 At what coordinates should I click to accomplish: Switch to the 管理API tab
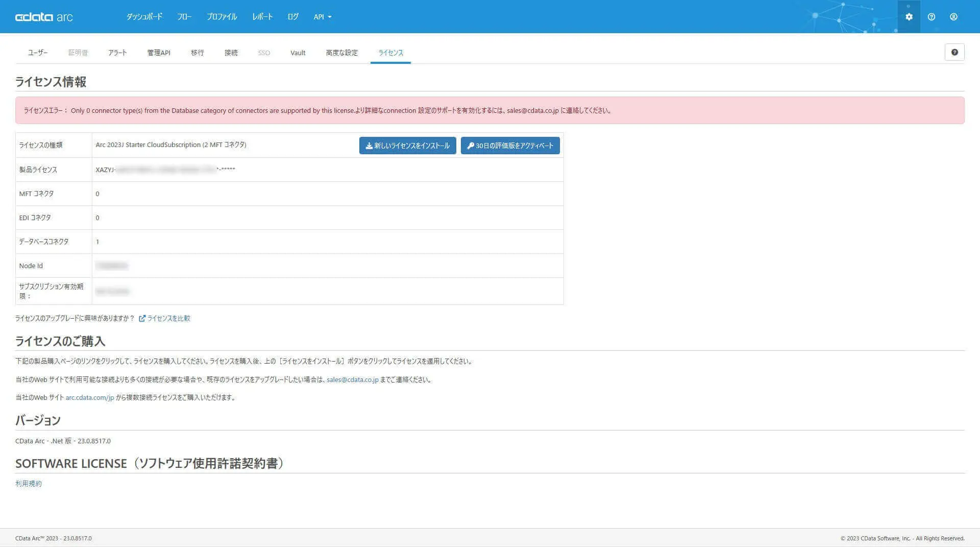[x=159, y=53]
